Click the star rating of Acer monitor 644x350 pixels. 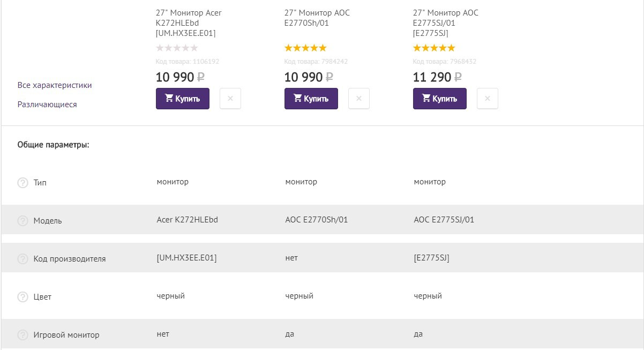click(177, 48)
